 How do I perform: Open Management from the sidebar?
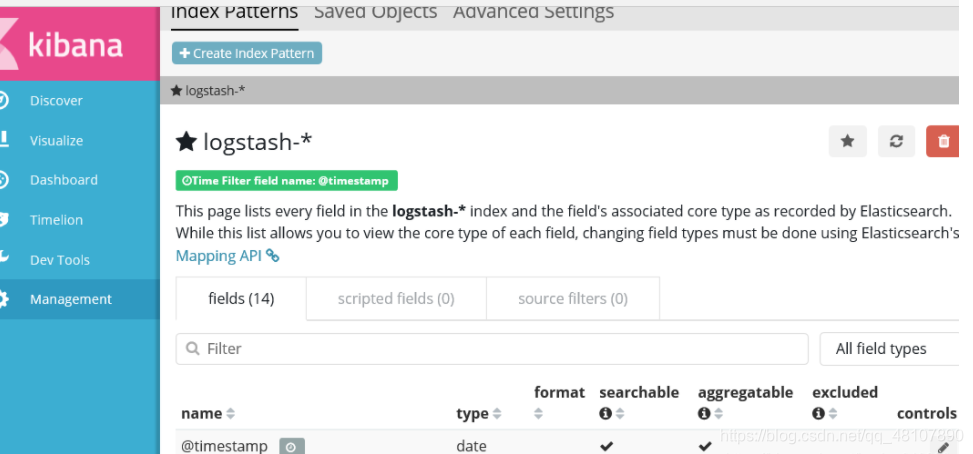click(71, 299)
